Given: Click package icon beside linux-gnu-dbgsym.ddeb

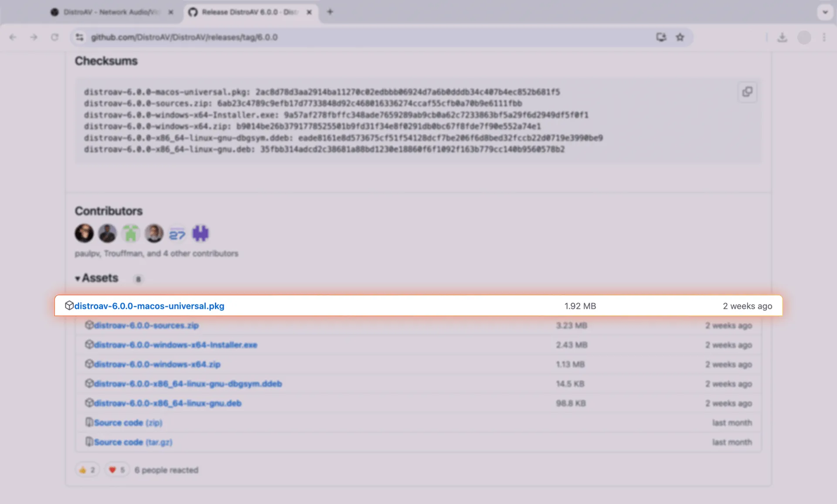Looking at the screenshot, I should click(89, 383).
